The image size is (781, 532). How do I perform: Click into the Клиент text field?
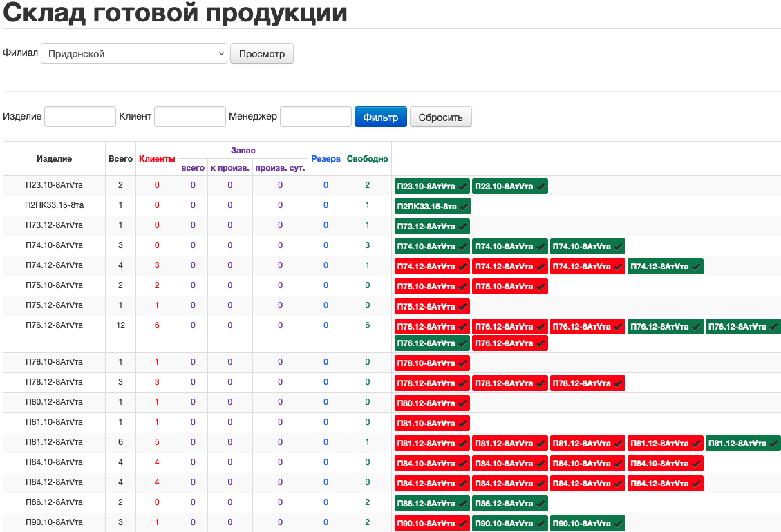pyautogui.click(x=190, y=117)
